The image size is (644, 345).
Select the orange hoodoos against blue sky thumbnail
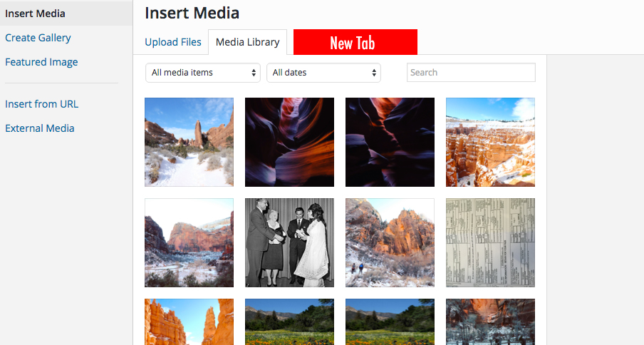point(189,322)
